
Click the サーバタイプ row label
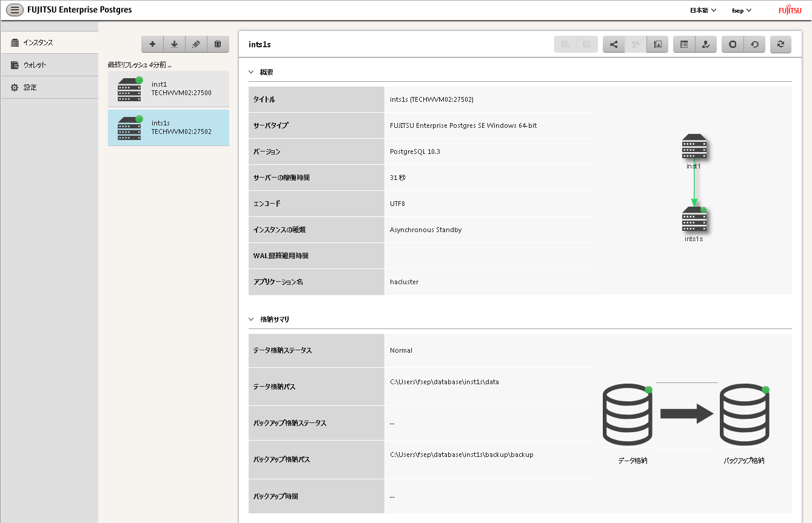click(x=270, y=125)
